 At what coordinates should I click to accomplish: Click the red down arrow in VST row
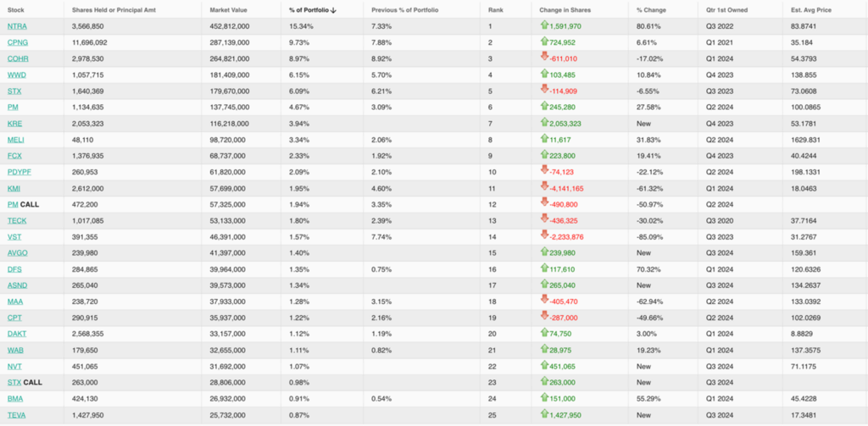545,235
